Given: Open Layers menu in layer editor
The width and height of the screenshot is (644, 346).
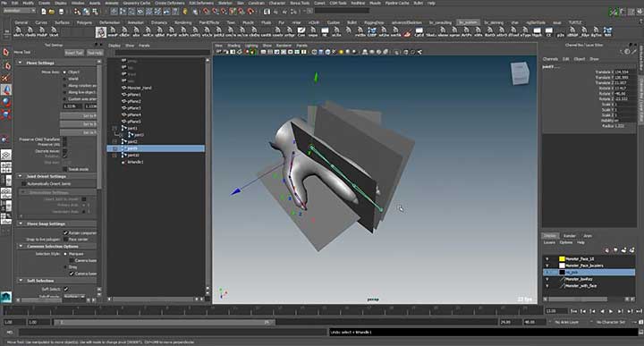Looking at the screenshot, I should click(549, 242).
